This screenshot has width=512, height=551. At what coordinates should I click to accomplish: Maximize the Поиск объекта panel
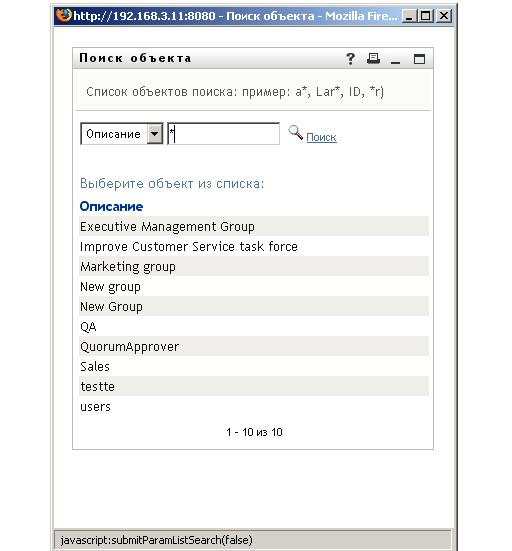419,59
